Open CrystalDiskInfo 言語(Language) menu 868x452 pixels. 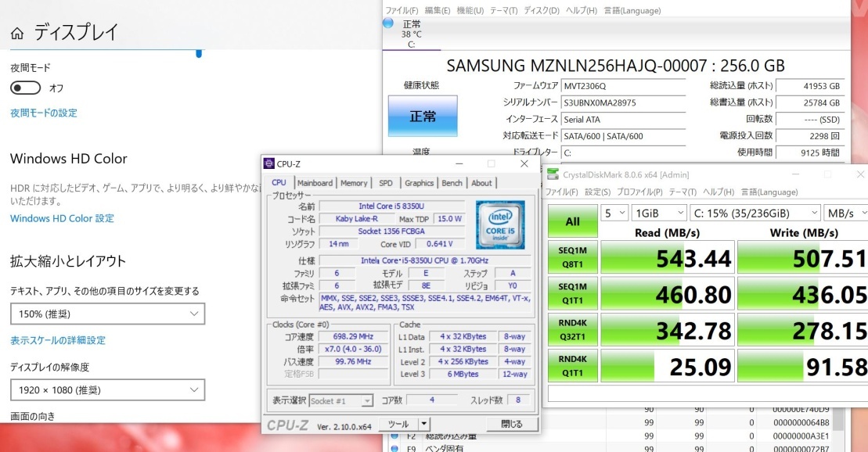pyautogui.click(x=632, y=10)
